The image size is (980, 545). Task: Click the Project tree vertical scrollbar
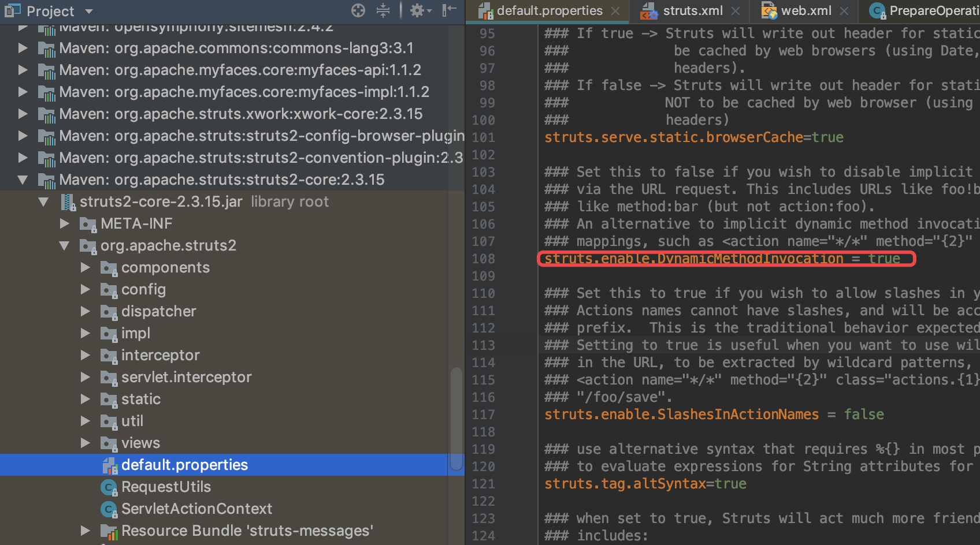(x=456, y=419)
